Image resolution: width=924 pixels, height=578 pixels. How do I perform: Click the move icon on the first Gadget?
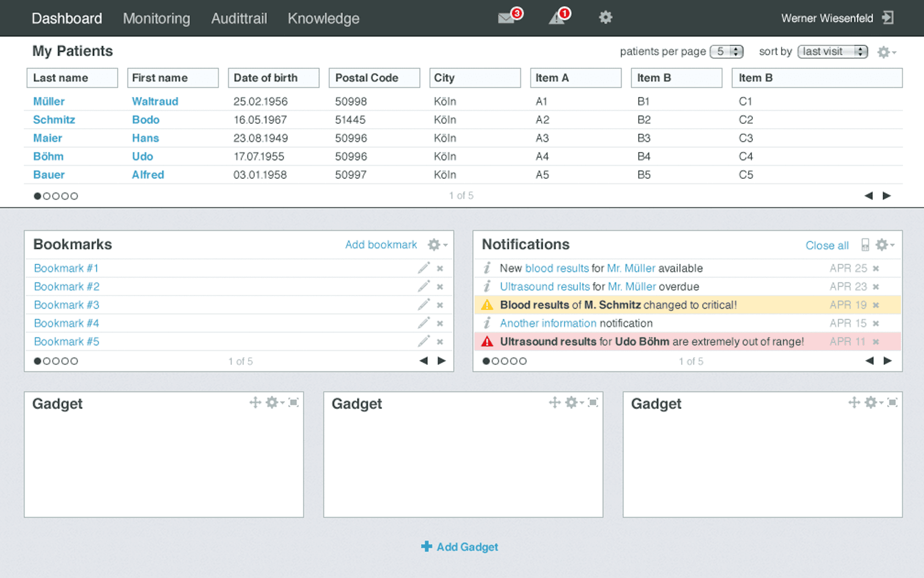[255, 402]
